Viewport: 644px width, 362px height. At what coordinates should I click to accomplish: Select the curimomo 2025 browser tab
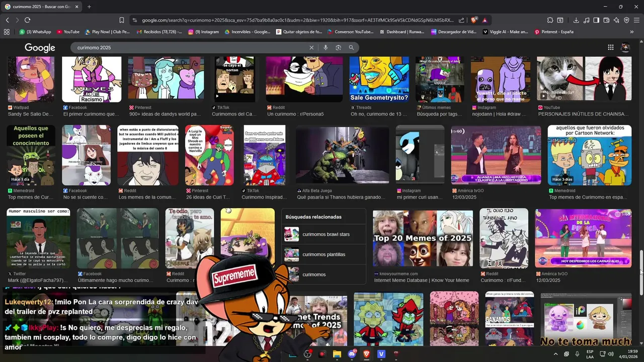pos(42,7)
